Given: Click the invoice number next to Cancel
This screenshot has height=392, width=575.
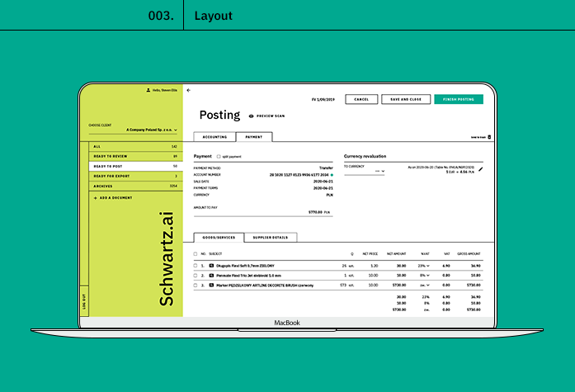Looking at the screenshot, I should pyautogui.click(x=323, y=99).
